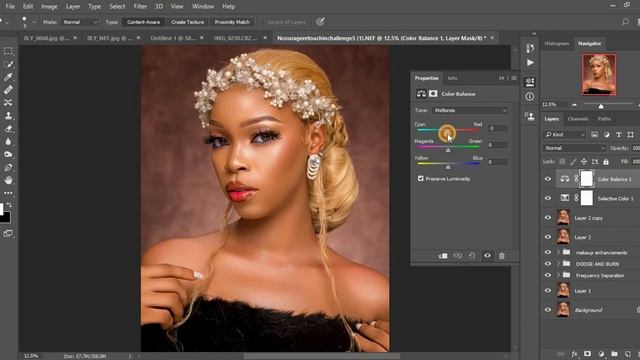Select the Hand tool
Image resolution: width=640 pixels, height=360 pixels.
[8, 180]
